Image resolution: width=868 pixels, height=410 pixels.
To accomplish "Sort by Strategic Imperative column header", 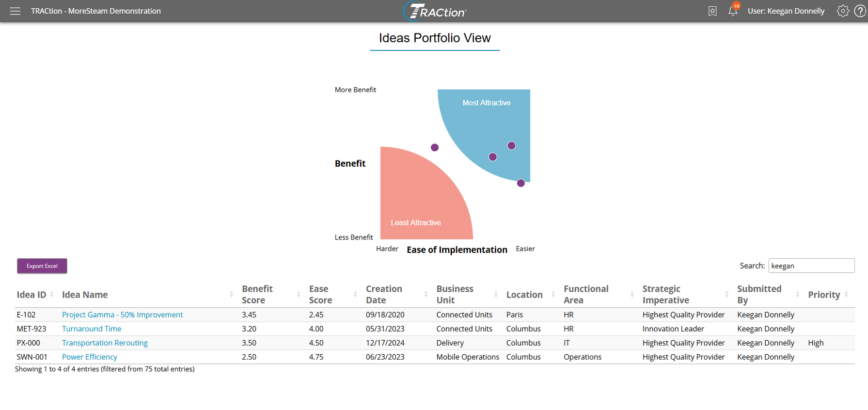I will click(666, 295).
